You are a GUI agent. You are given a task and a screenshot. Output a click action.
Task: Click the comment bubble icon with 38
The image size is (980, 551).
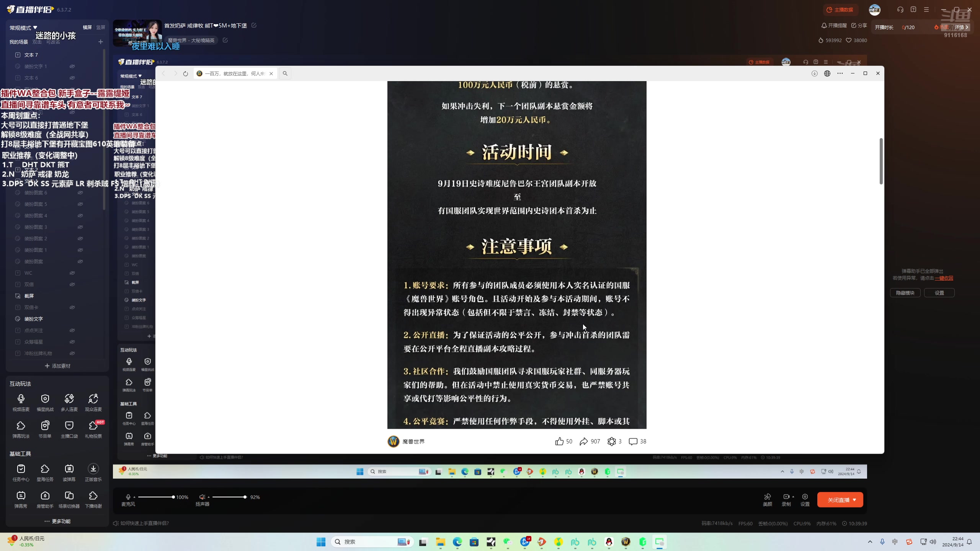[x=633, y=442]
